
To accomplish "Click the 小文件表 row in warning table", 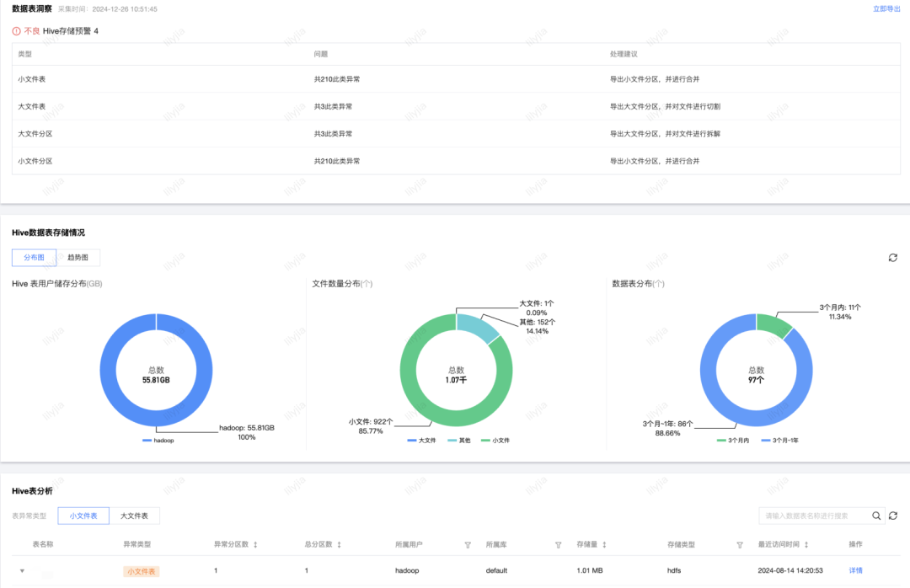I will point(456,79).
